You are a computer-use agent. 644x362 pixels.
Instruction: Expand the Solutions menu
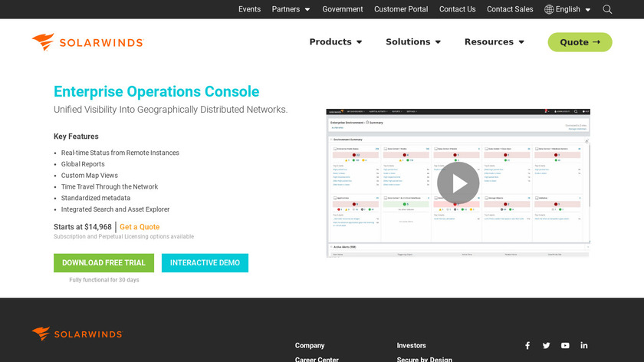tap(413, 42)
